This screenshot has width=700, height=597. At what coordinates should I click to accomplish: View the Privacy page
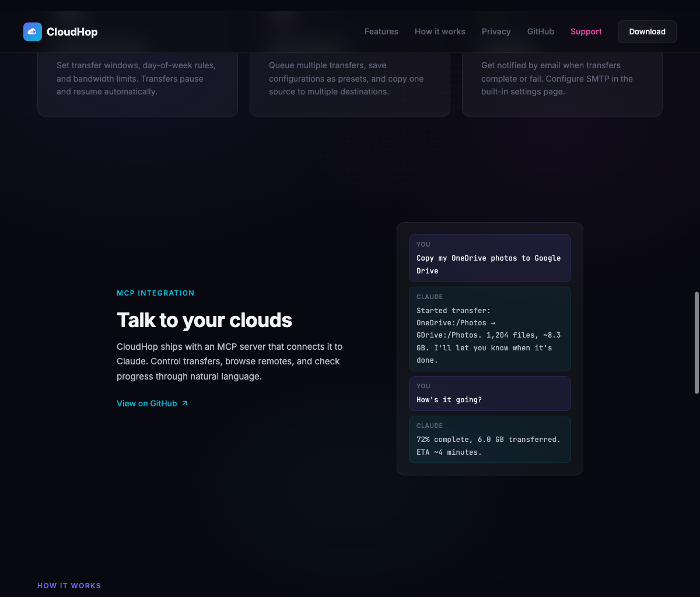pos(496,31)
